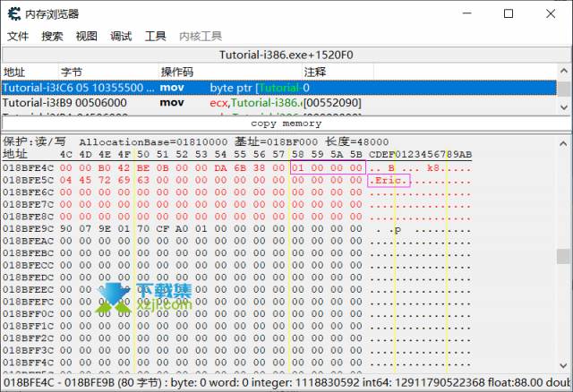Open the 搜索 menu
The width and height of the screenshot is (573, 392).
tap(52, 36)
